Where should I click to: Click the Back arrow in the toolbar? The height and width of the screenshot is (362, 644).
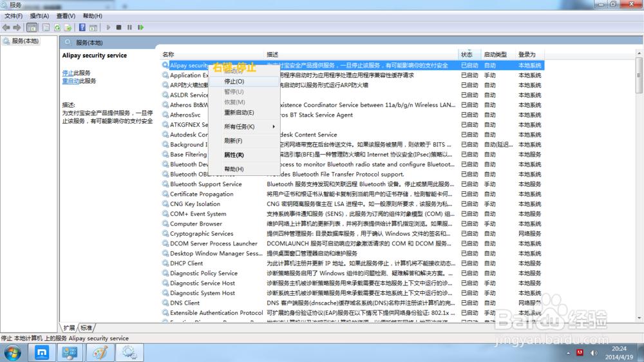click(x=6, y=28)
